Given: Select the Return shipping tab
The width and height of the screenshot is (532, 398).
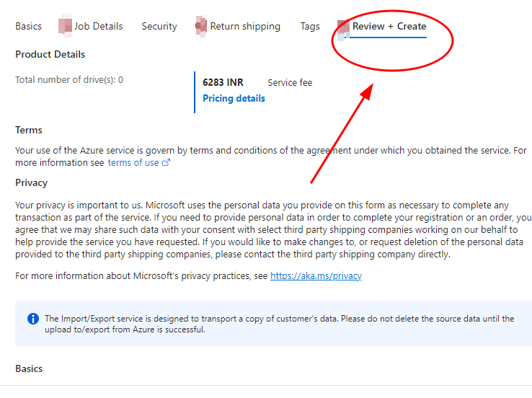Looking at the screenshot, I should (x=245, y=26).
